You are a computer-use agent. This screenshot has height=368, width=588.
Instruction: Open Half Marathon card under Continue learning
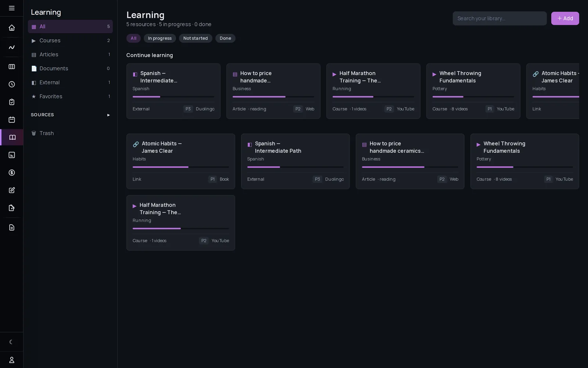[373, 91]
